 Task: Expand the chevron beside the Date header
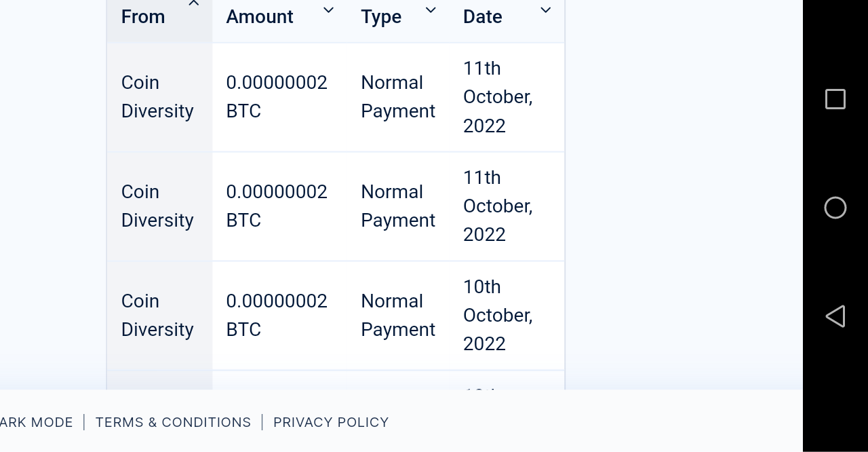coord(545,10)
